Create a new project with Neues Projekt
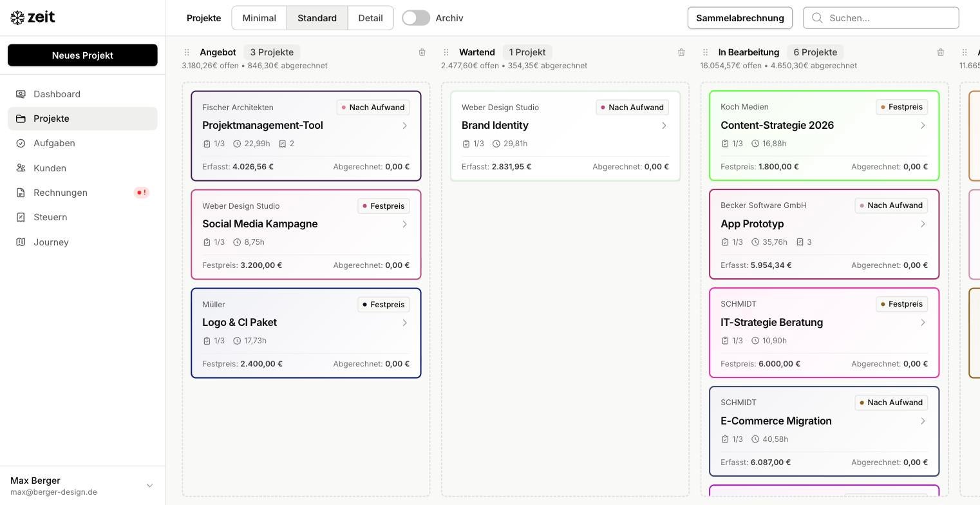Screen dimensions: 980x505 (82, 55)
